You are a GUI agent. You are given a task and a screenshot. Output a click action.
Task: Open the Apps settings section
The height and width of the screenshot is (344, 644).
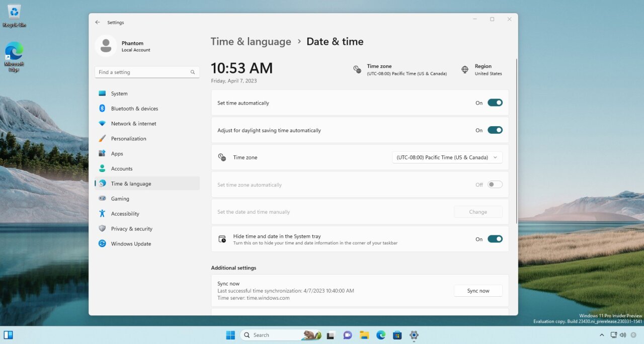118,153
